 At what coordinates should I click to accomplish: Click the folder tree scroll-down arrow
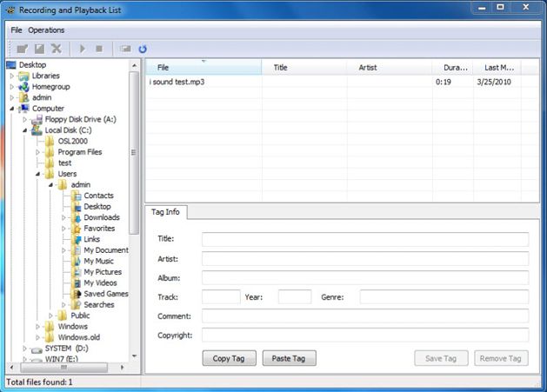point(134,356)
